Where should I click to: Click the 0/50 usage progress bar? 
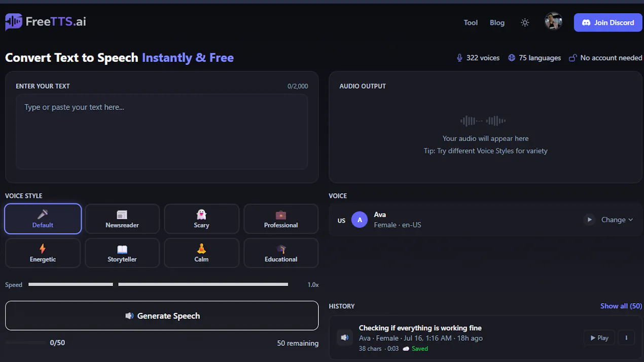(x=25, y=343)
